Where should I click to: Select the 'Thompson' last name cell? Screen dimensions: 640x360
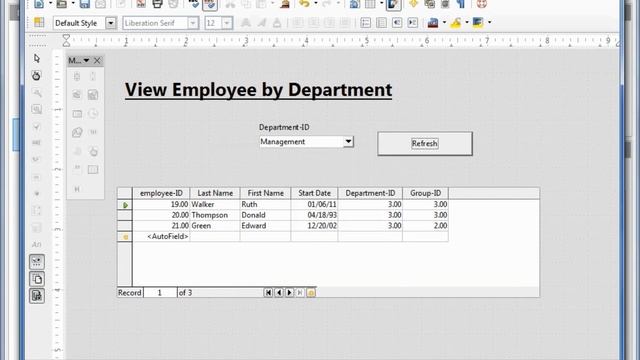pyautogui.click(x=215, y=215)
